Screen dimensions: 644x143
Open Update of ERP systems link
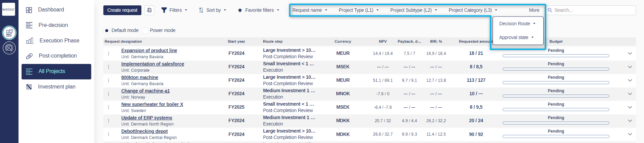147,118
